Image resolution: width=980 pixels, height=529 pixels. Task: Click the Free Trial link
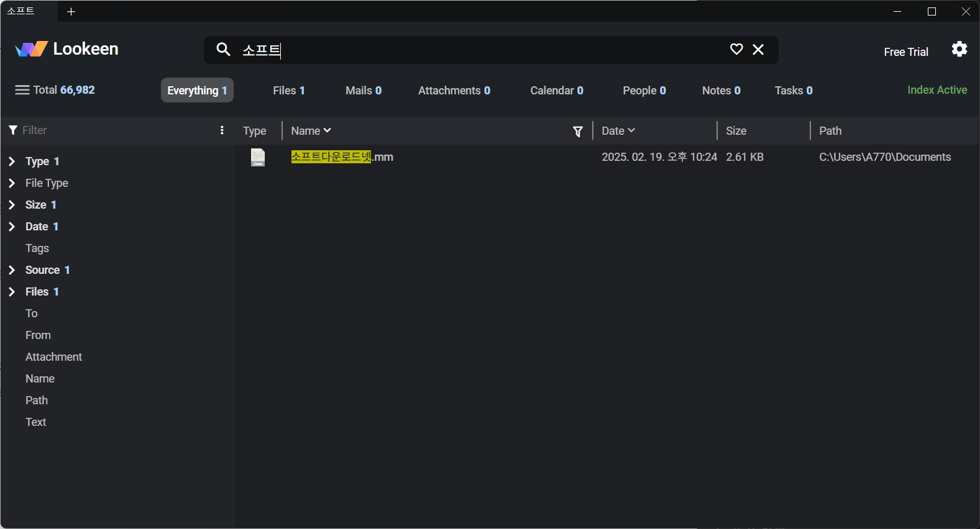coord(905,52)
